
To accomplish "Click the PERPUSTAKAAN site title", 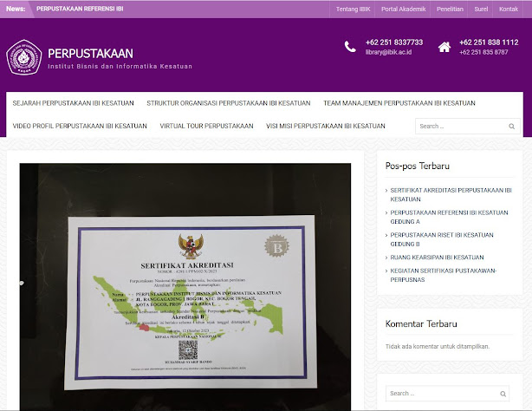I will pyautogui.click(x=90, y=54).
